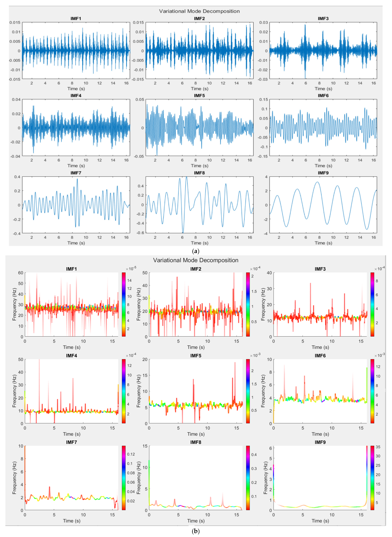This screenshot has width=392, height=537.
Task: Click the IMF5 spectrum colorbar
Action: pyautogui.click(x=248, y=391)
